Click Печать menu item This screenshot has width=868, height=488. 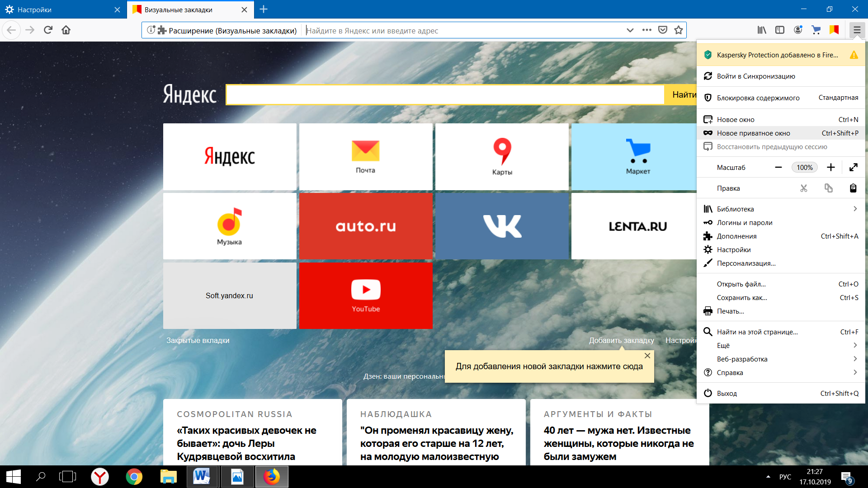(x=781, y=311)
